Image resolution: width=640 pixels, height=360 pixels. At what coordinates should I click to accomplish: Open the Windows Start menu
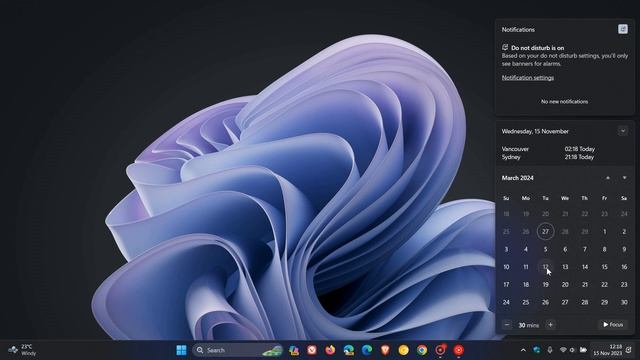[182, 350]
